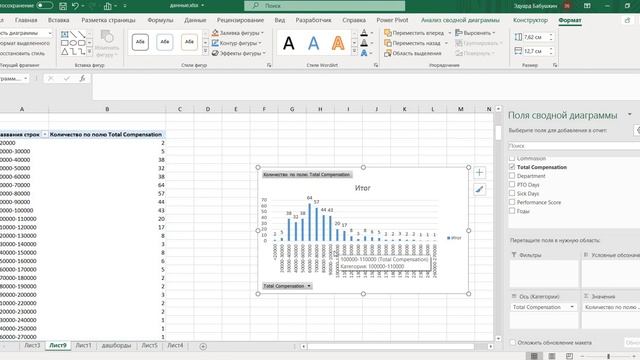This screenshot has height=360, width=640.
Task: Open Область выделения selection pane
Action: [413, 53]
